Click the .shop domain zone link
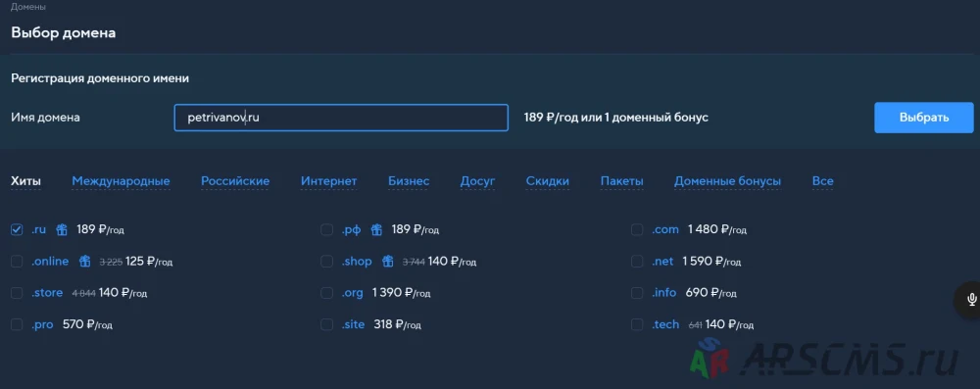The height and width of the screenshot is (389, 980). pyautogui.click(x=357, y=262)
